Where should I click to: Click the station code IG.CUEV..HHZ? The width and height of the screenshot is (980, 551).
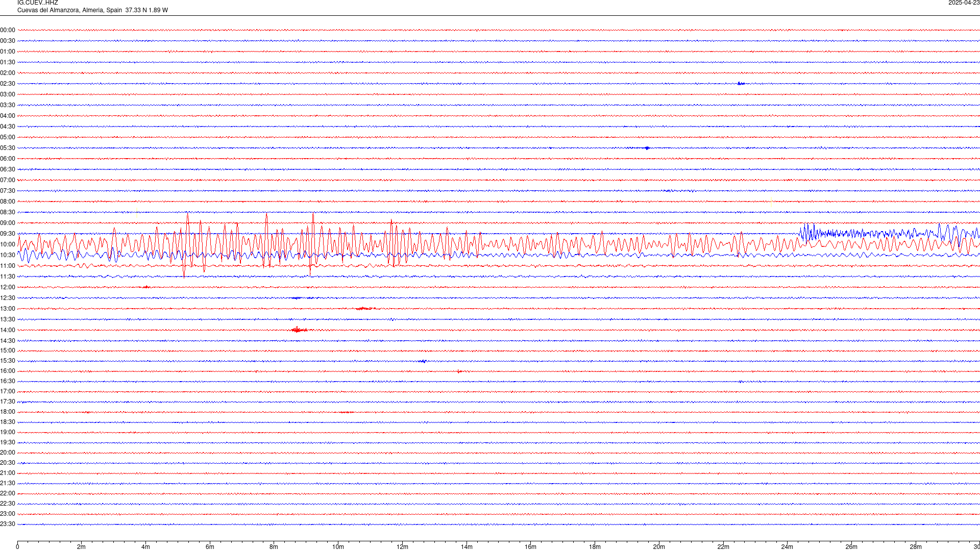38,3
